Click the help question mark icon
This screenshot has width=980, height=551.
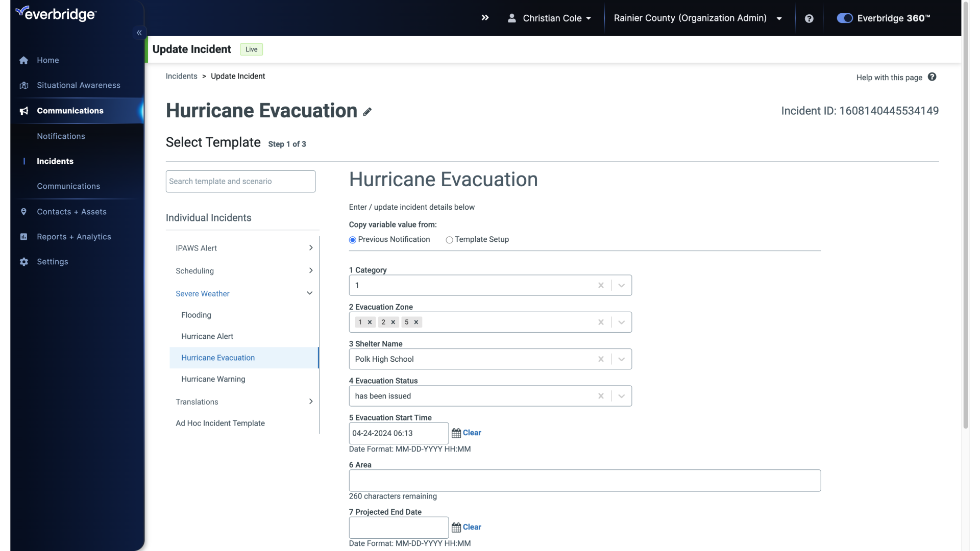[810, 18]
